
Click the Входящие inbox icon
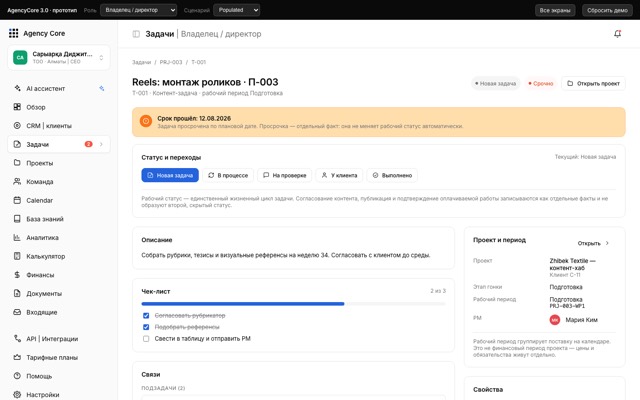17,312
